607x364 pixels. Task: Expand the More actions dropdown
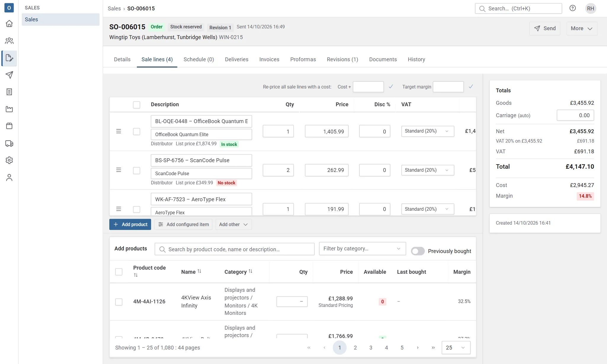pos(582,28)
